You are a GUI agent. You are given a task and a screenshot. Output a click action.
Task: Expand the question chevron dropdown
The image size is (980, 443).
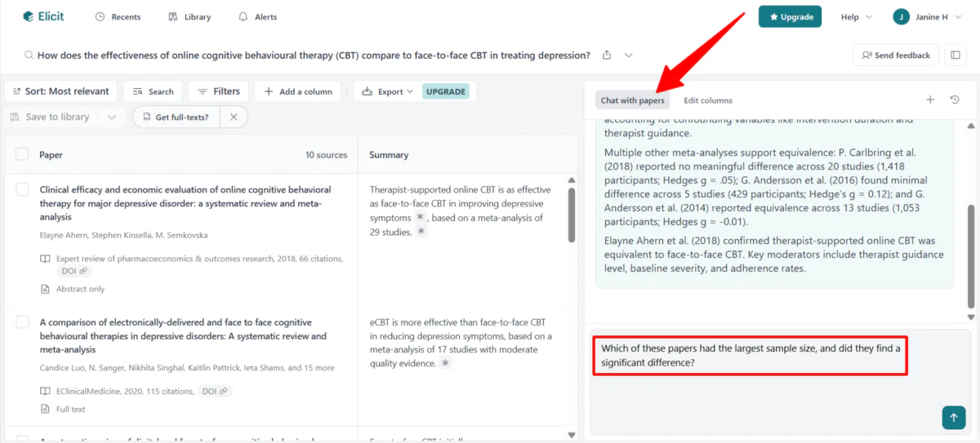click(629, 55)
